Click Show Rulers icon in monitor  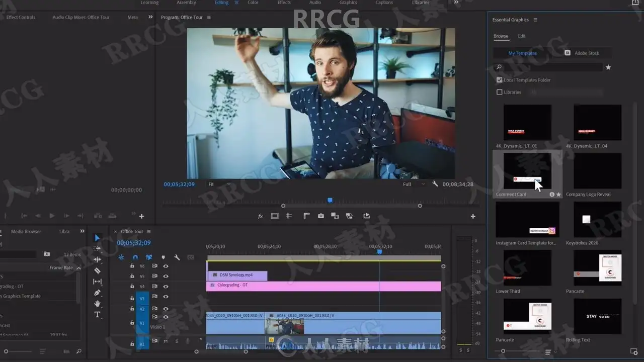pyautogui.click(x=306, y=216)
